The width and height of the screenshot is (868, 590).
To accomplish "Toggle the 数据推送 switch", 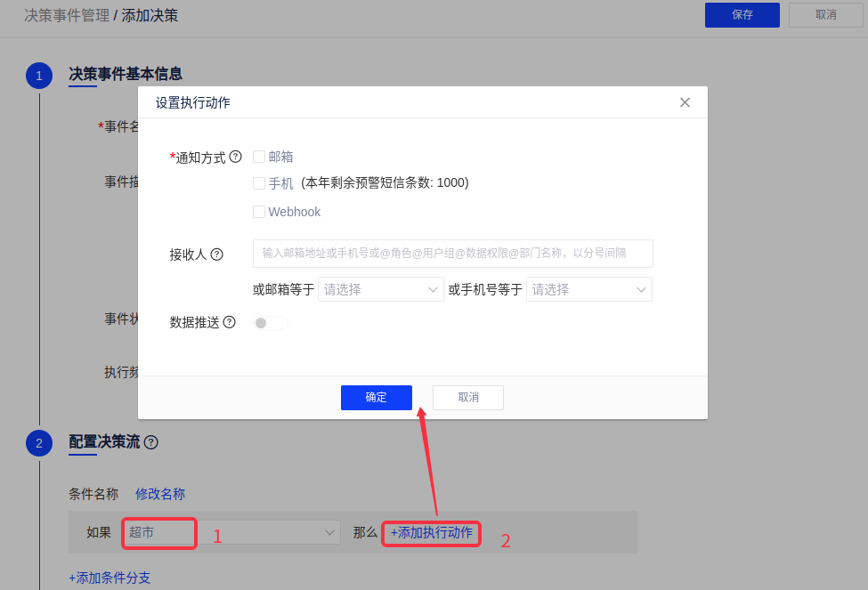I will point(271,323).
